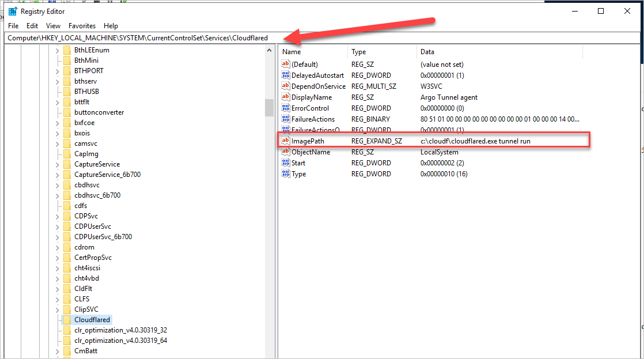Expand the ClipSVC tree node
Viewport: 644px width, 359px height.
[57, 309]
